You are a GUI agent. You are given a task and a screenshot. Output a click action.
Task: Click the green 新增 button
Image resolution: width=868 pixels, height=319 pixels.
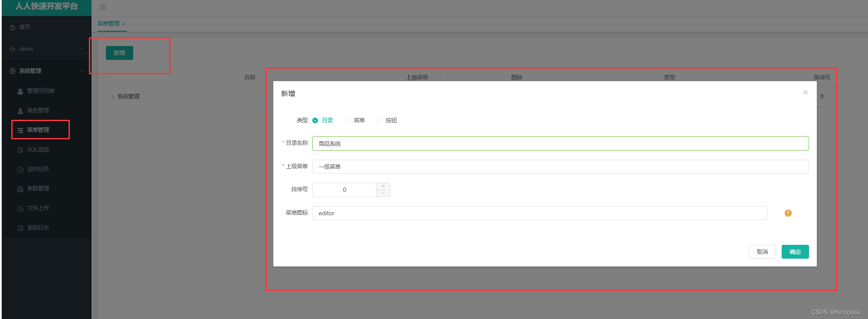(x=119, y=53)
